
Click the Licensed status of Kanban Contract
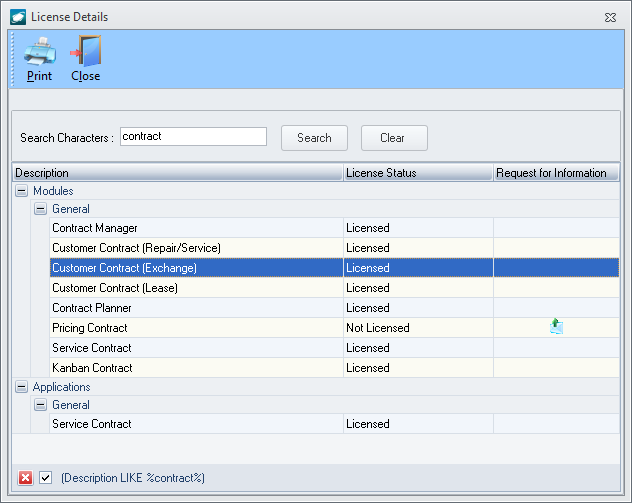(418, 368)
